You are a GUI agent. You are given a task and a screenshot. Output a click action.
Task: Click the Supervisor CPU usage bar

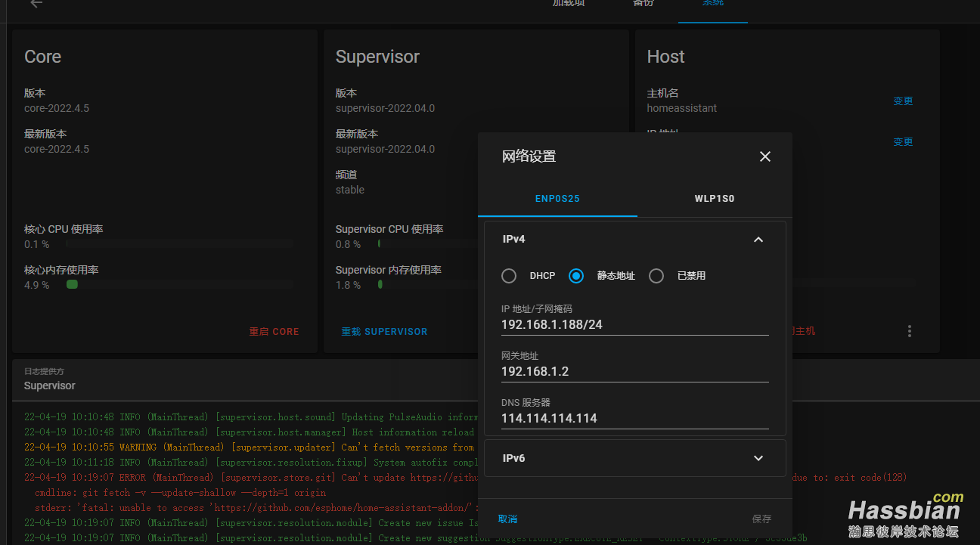click(x=427, y=244)
